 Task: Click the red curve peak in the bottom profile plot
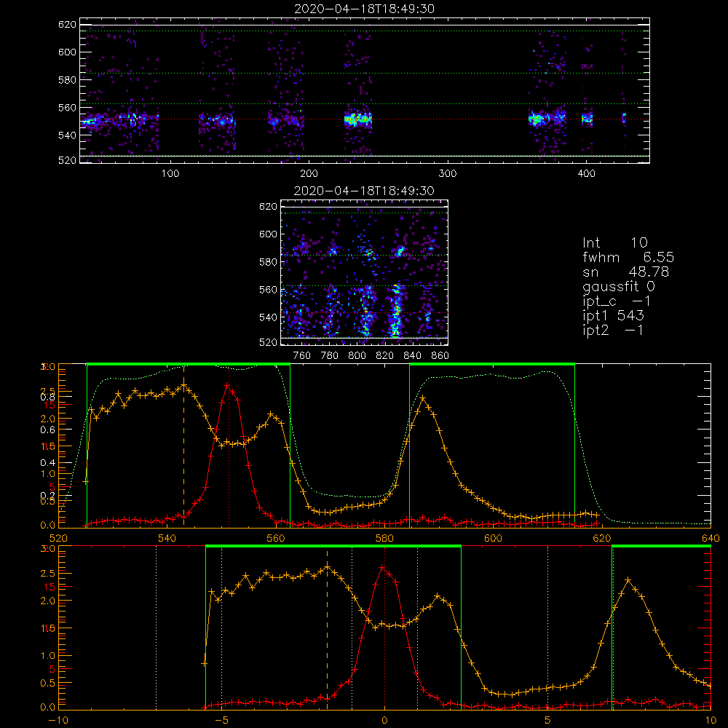coord(382,567)
